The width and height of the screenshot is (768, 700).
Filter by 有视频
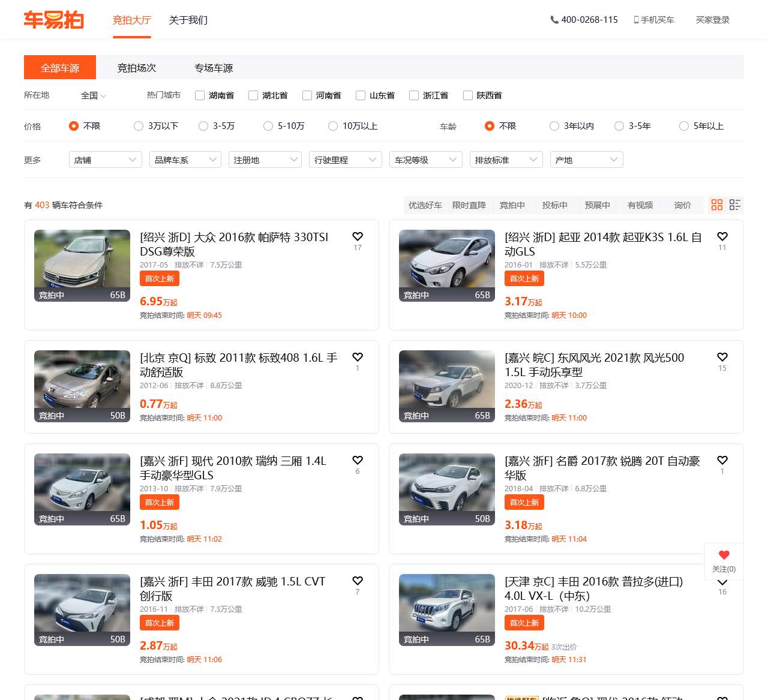(x=640, y=205)
